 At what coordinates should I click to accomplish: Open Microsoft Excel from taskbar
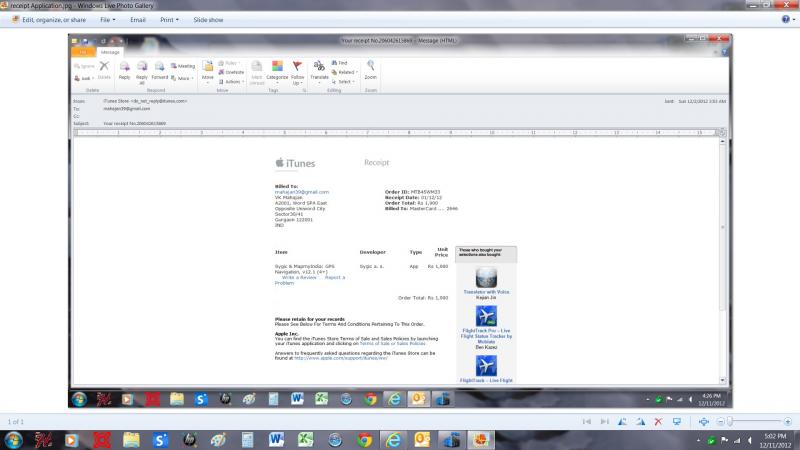(x=306, y=440)
